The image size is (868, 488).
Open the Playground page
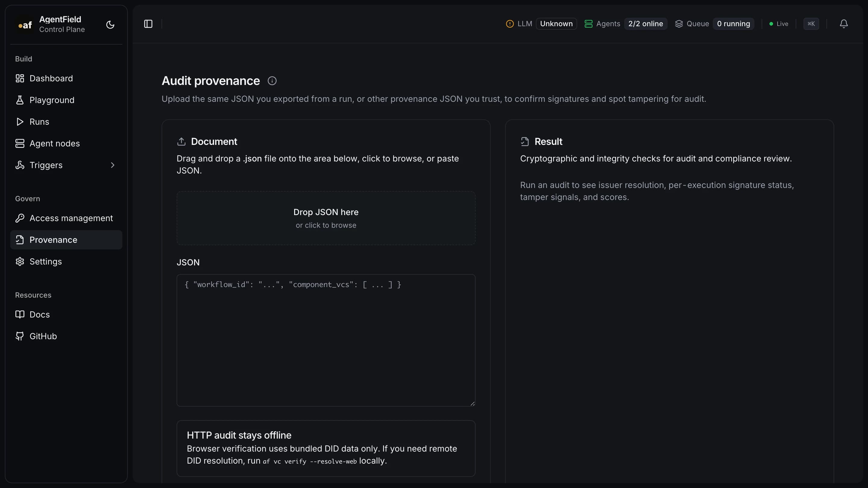click(66, 100)
